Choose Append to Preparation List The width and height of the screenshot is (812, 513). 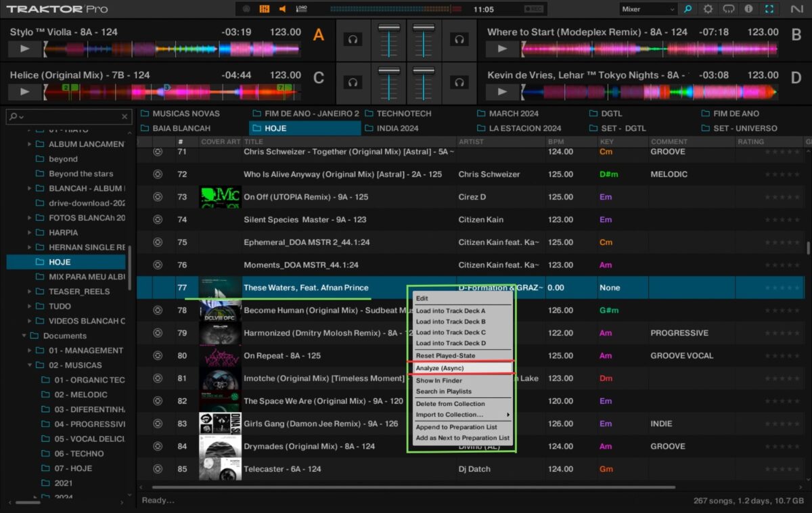(462, 427)
